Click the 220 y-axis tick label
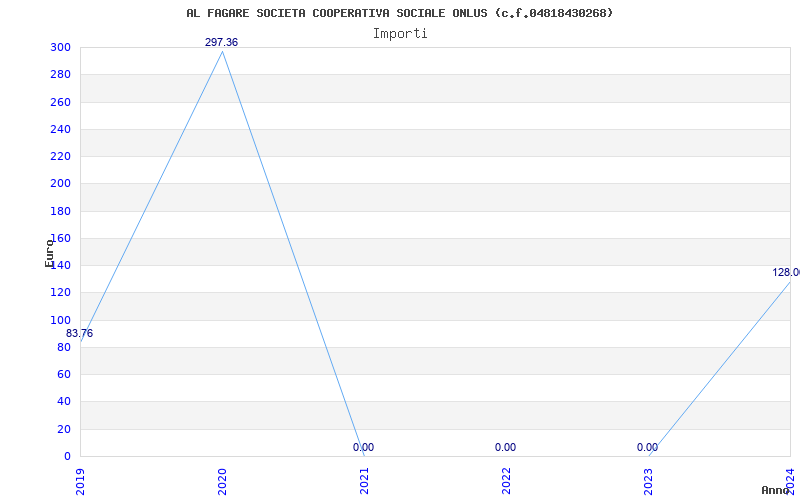This screenshot has width=800, height=500. pyautogui.click(x=60, y=157)
